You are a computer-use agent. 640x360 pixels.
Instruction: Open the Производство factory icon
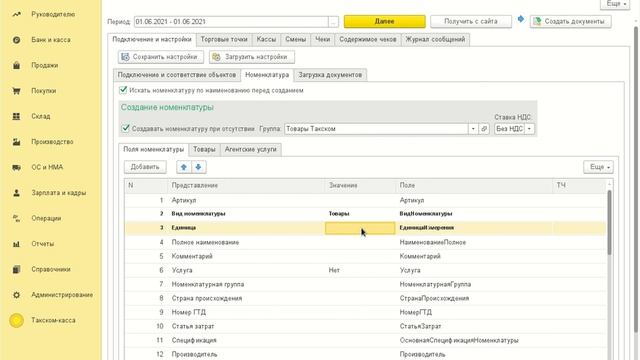pyautogui.click(x=16, y=142)
